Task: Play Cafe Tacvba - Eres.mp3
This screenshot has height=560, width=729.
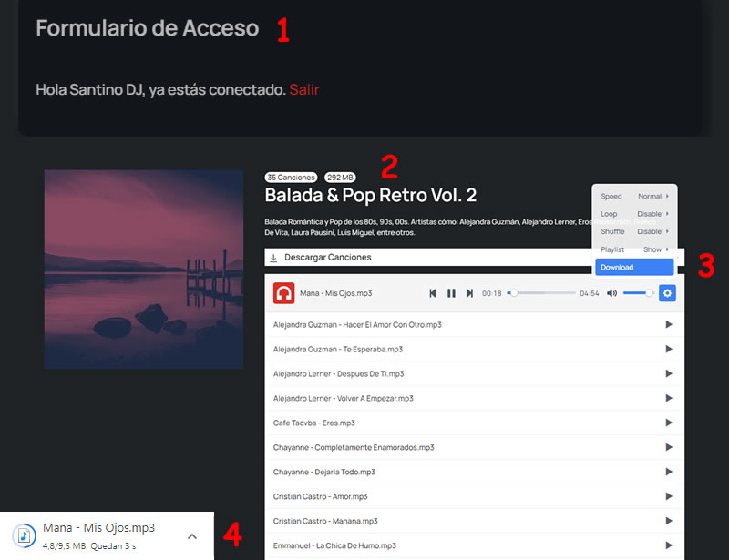Action: (669, 423)
